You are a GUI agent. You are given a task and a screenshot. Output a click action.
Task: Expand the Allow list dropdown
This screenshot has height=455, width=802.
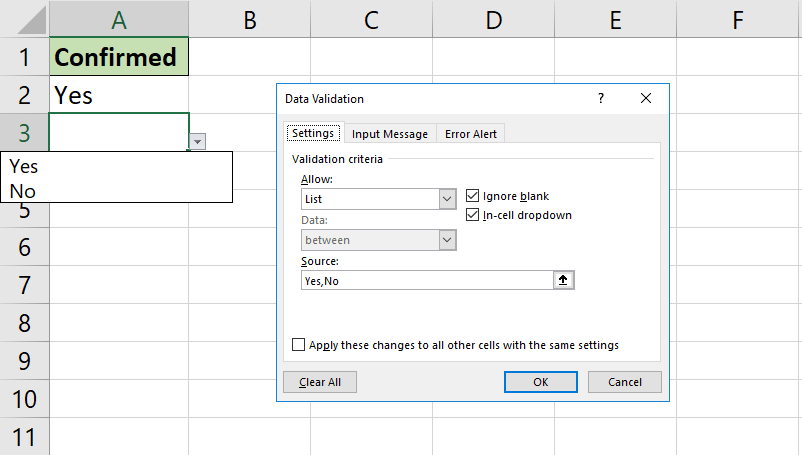pyautogui.click(x=447, y=199)
